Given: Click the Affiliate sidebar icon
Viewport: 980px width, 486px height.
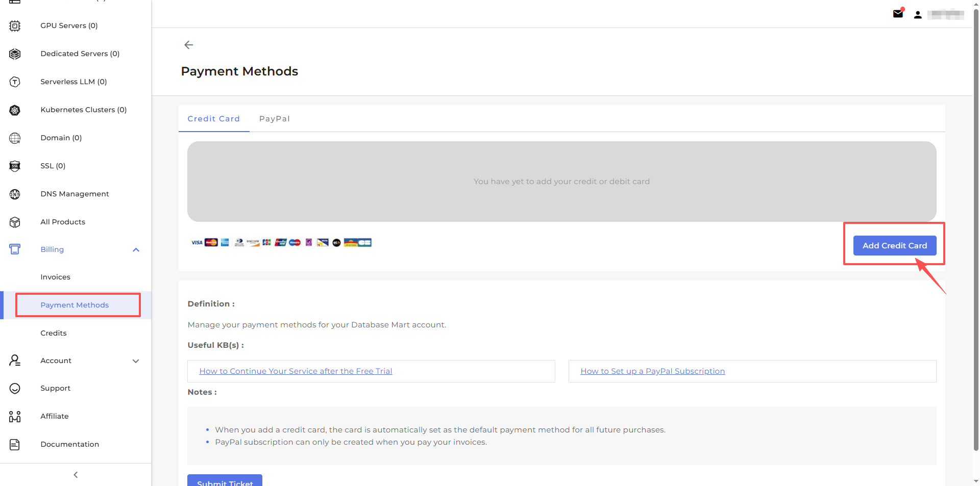Looking at the screenshot, I should pos(15,416).
